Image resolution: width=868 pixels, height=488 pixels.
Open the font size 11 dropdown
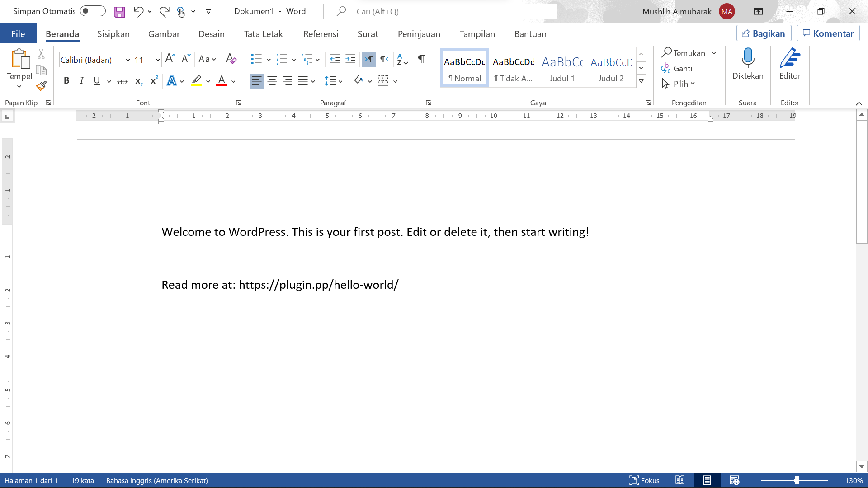click(x=157, y=60)
